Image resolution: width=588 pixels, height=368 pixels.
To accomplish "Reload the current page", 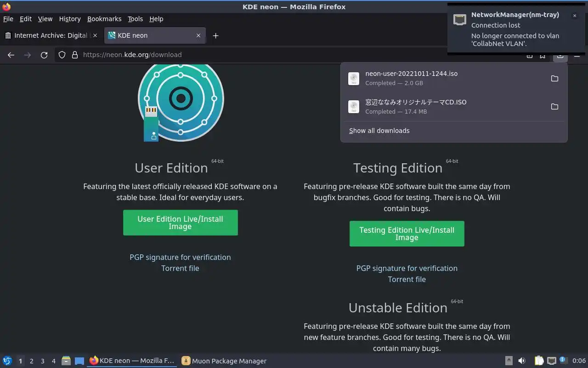I will click(44, 55).
